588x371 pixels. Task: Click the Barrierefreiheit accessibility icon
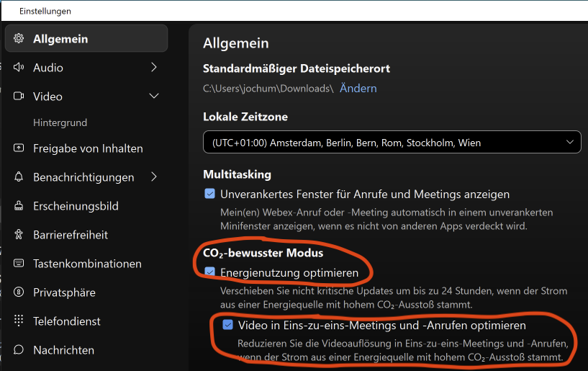tap(19, 235)
